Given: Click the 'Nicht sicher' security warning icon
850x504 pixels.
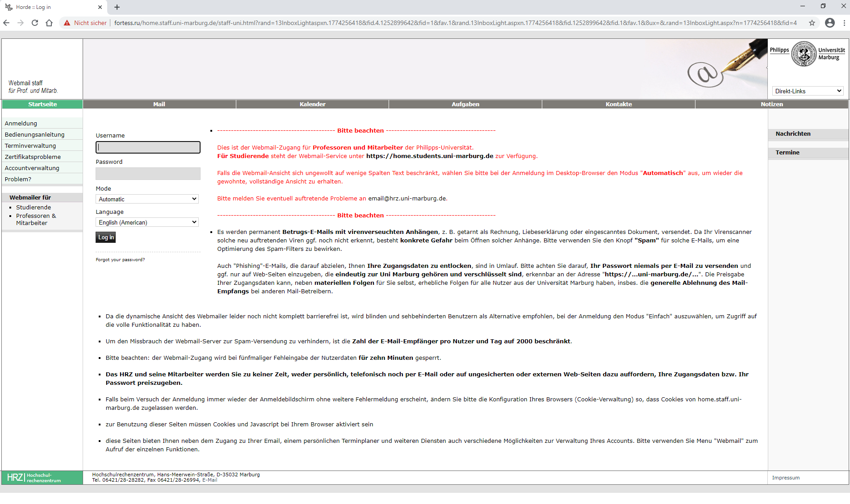Looking at the screenshot, I should click(x=67, y=23).
